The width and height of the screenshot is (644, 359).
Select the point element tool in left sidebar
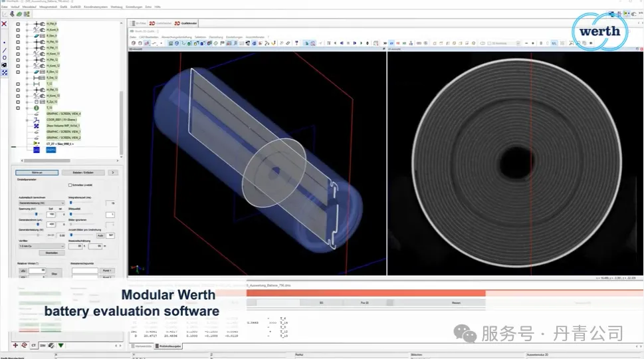5,43
